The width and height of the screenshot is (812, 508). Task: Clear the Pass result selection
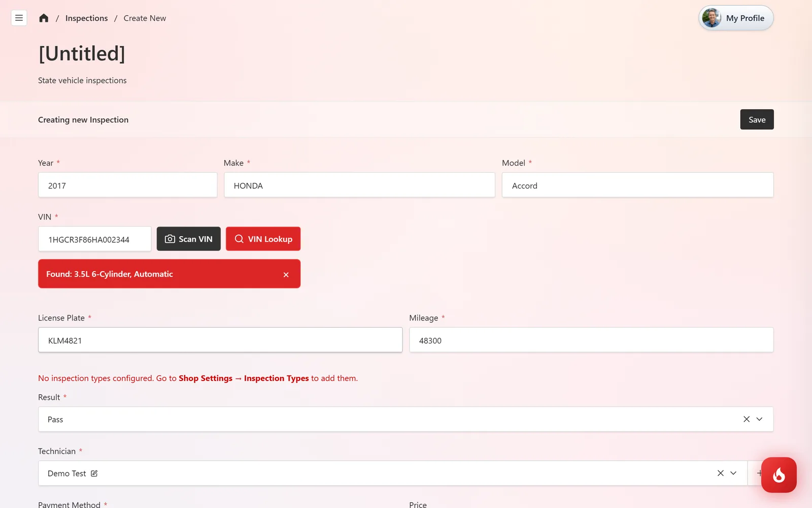pyautogui.click(x=747, y=419)
